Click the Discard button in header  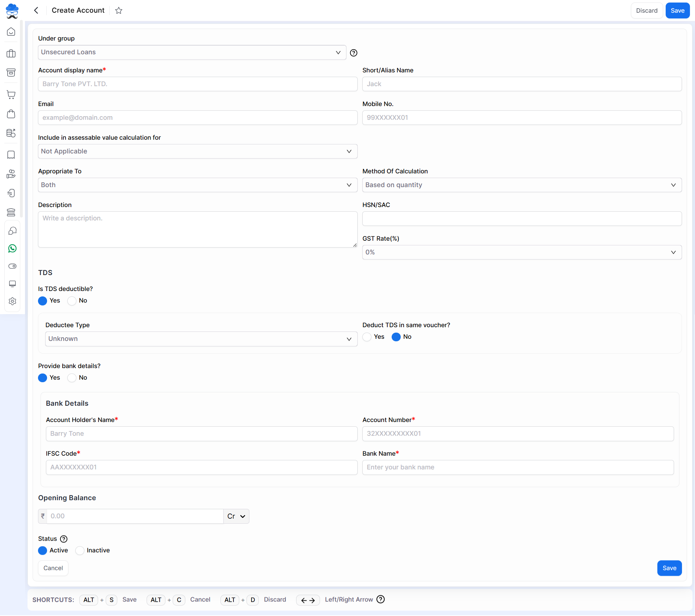(646, 10)
